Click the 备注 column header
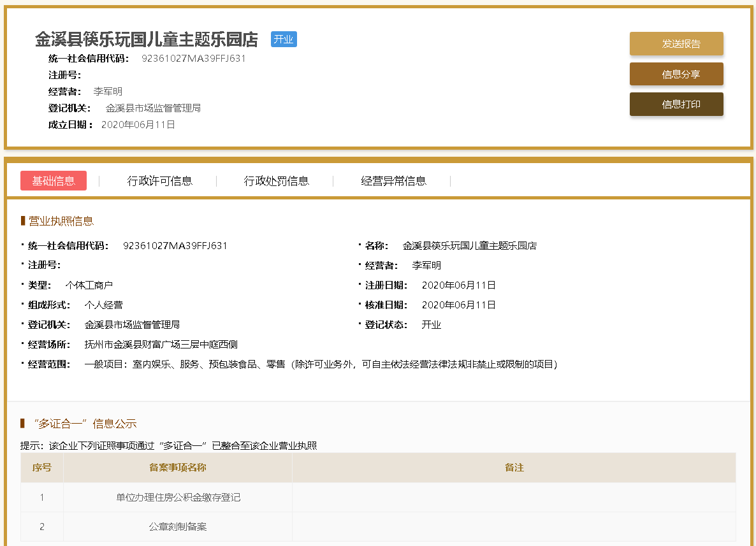Image resolution: width=756 pixels, height=546 pixels. tap(514, 468)
